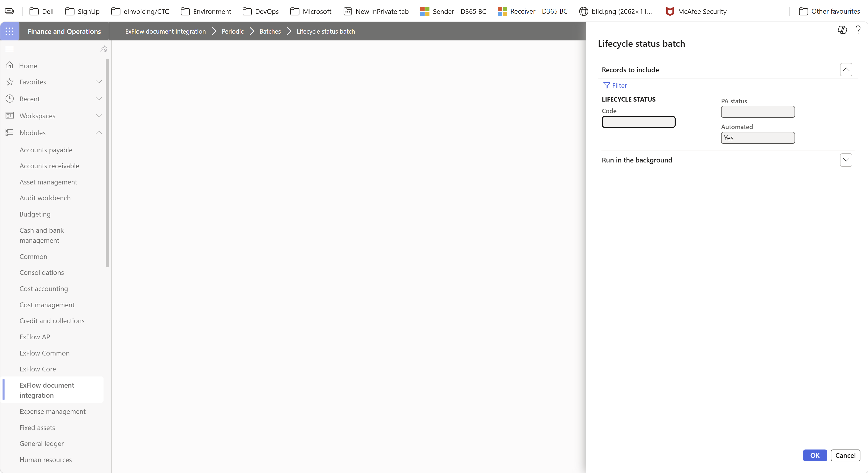Open Asset management module
Image resolution: width=868 pixels, height=473 pixels.
[48, 182]
